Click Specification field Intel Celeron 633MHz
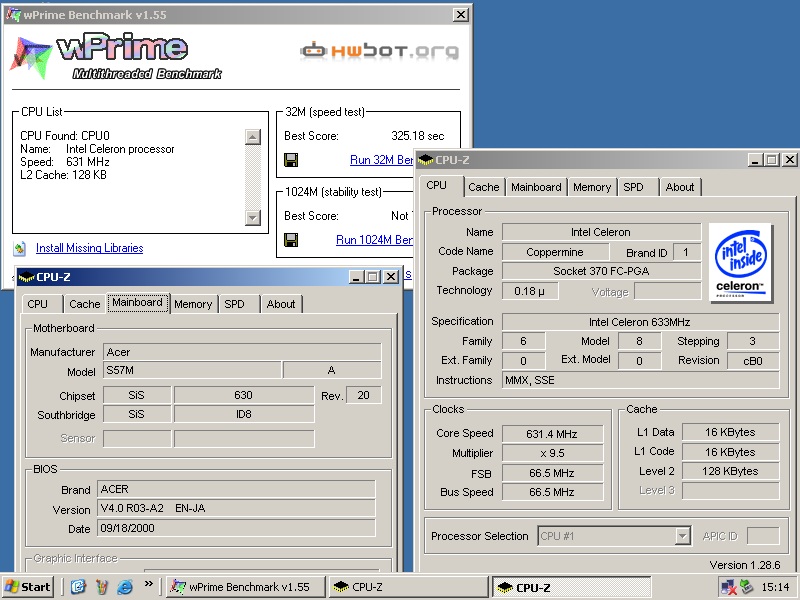This screenshot has height=600, width=800. click(x=640, y=322)
